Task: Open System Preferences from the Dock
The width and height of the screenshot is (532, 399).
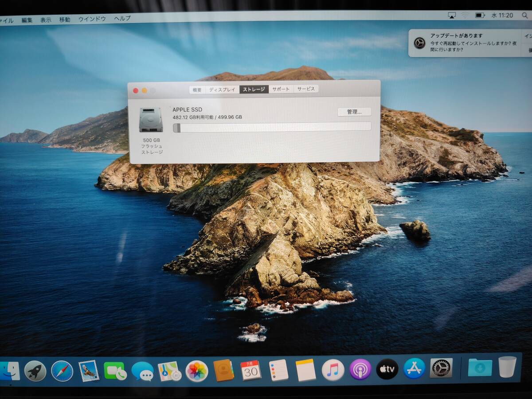Action: (441, 368)
